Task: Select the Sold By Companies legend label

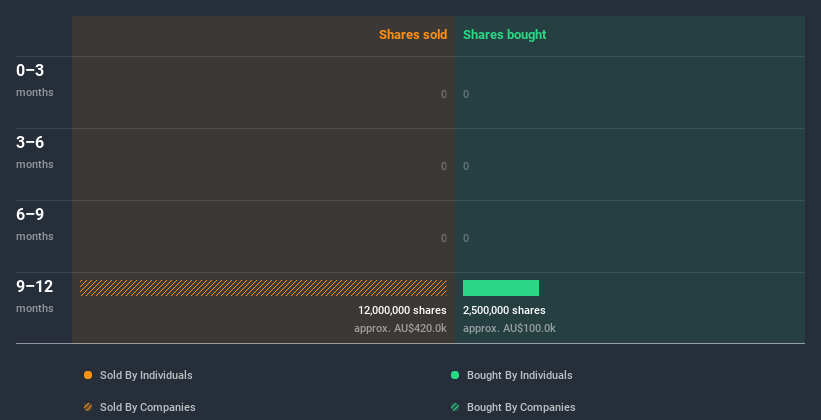Action: 148,407
